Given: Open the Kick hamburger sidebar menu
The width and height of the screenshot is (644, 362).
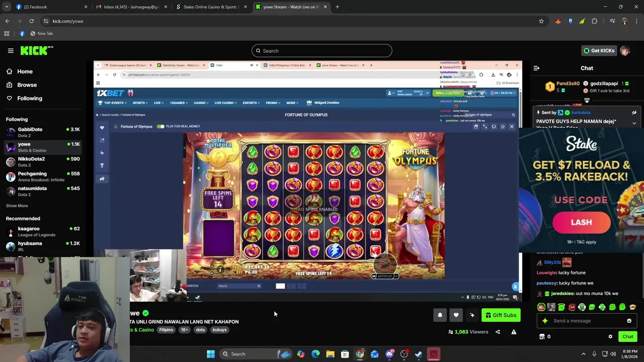Looking at the screenshot, I should 11,50.
